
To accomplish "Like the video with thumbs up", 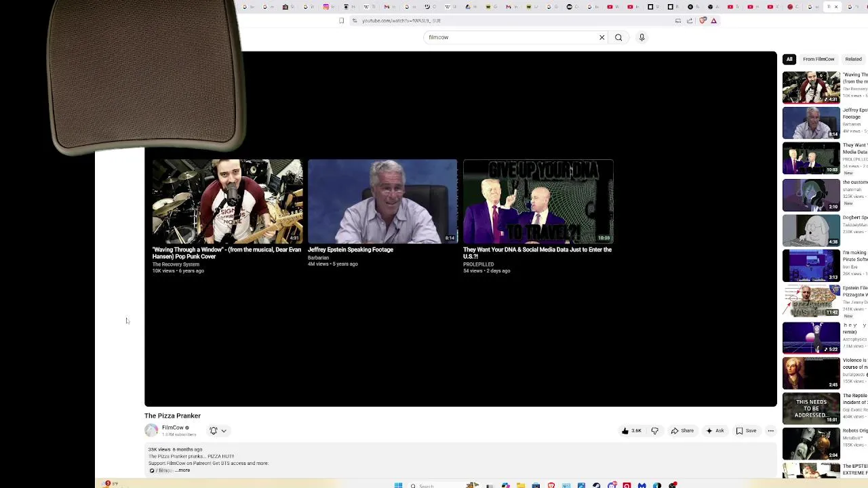I will [631, 430].
